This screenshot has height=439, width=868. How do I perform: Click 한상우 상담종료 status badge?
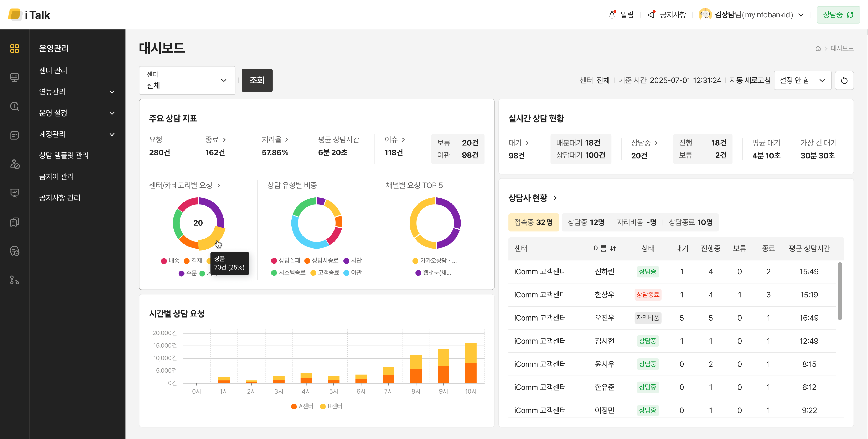point(648,295)
